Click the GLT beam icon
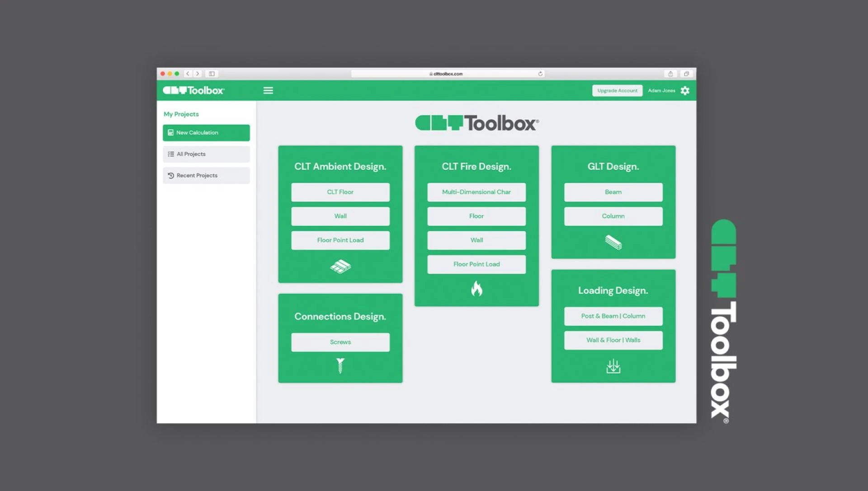The image size is (868, 491). 613,242
